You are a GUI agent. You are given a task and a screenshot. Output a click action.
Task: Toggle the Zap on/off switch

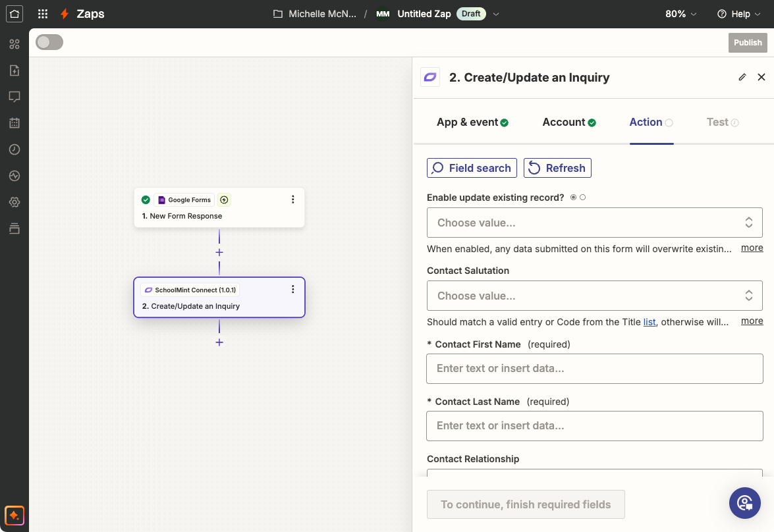tap(49, 42)
